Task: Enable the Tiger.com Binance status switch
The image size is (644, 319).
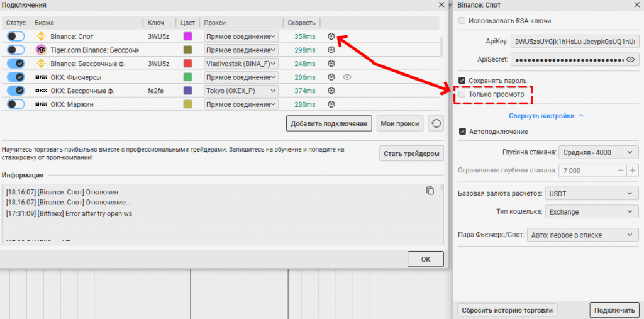Action: click(x=16, y=50)
